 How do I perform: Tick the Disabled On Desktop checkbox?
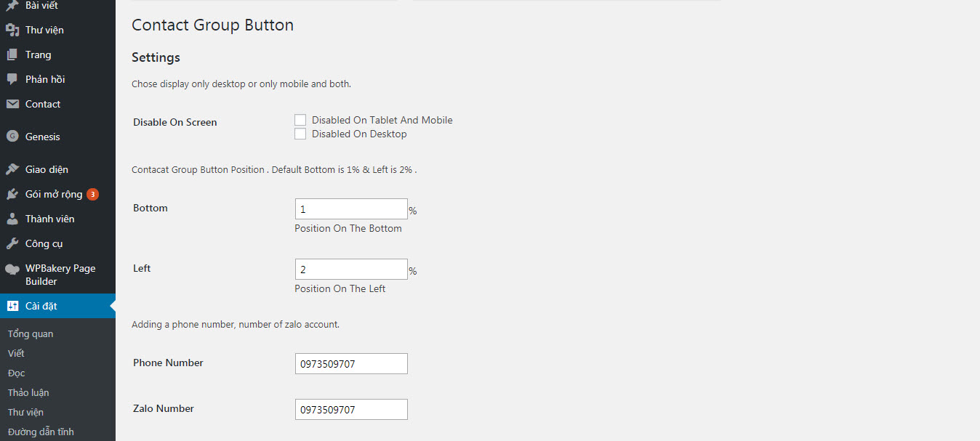click(x=300, y=134)
